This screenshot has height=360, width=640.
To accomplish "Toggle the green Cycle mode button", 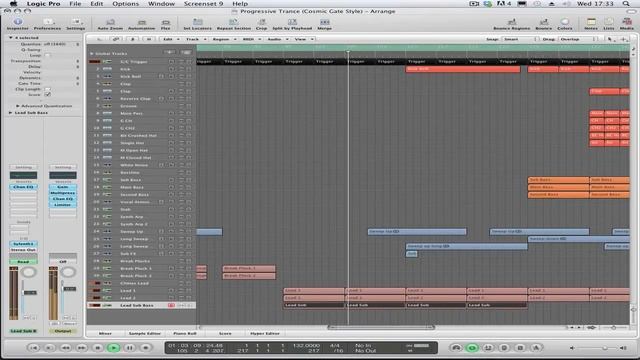I will click(x=472, y=348).
